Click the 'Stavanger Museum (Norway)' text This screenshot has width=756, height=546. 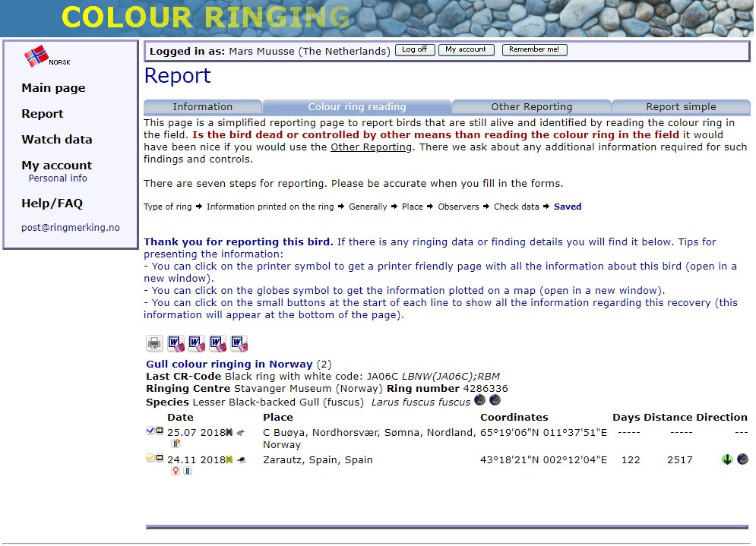click(x=308, y=389)
